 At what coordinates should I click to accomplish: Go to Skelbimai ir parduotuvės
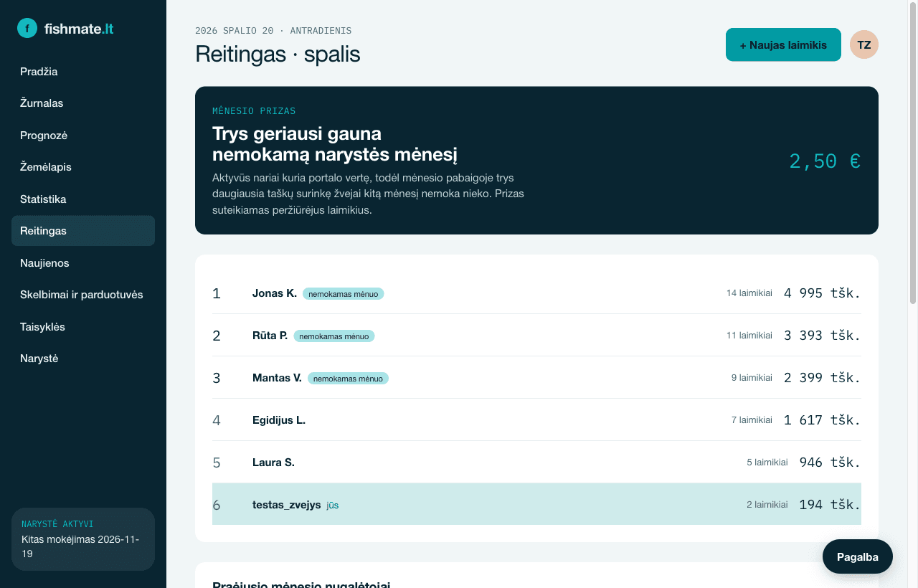point(83,295)
